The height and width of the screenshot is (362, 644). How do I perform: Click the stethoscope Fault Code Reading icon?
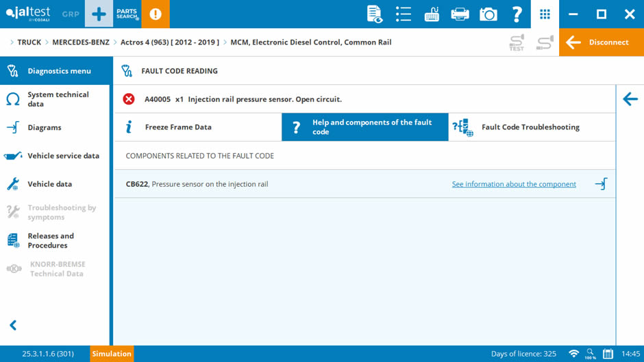(127, 71)
